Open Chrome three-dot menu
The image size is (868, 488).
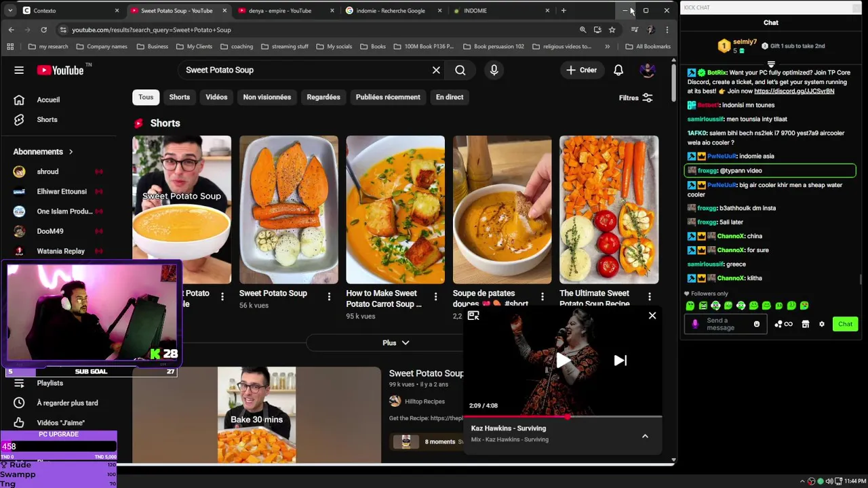tap(667, 30)
